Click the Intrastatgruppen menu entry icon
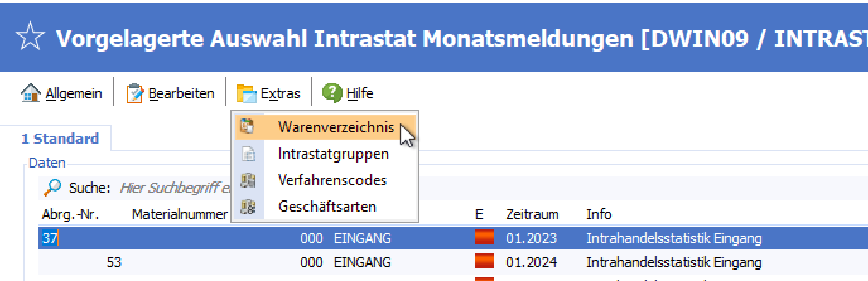The width and height of the screenshot is (868, 281). tap(248, 154)
